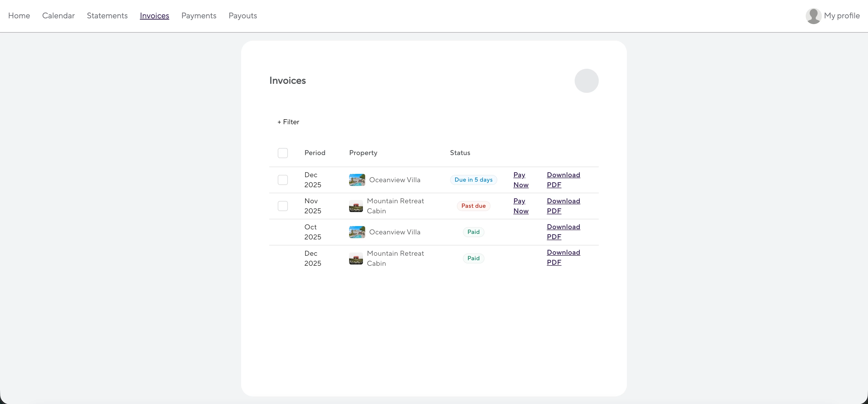868x404 pixels.
Task: Check the Dec 2025 Oceanview Villa invoice checkbox
Action: 283,180
